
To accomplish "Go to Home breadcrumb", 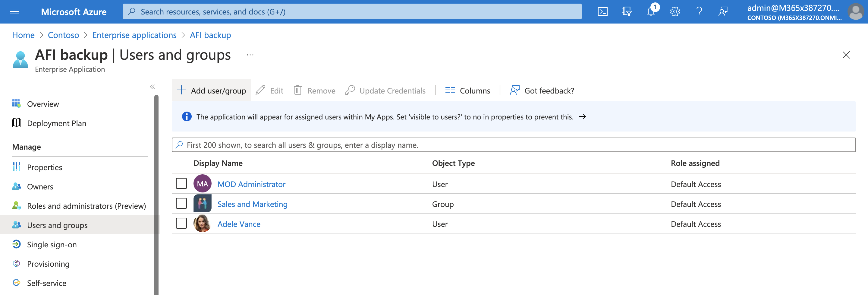I will pyautogui.click(x=23, y=35).
